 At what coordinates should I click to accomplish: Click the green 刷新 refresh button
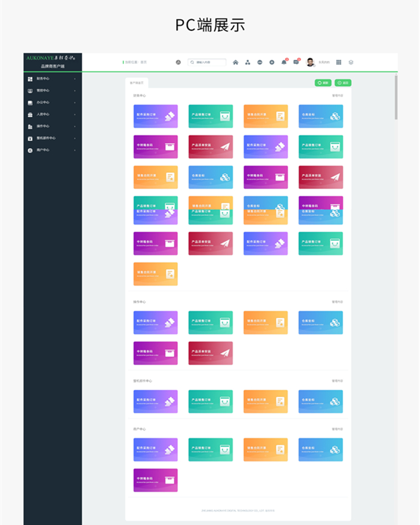click(323, 83)
